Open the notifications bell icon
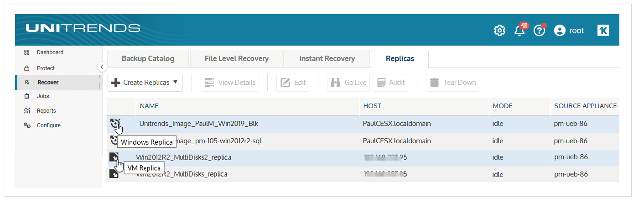Image resolution: width=644 pixels, height=208 pixels. coord(520,30)
